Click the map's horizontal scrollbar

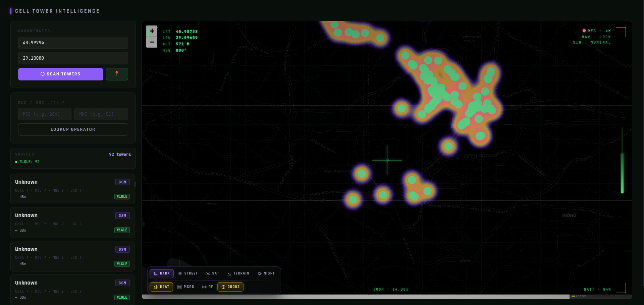[356, 297]
